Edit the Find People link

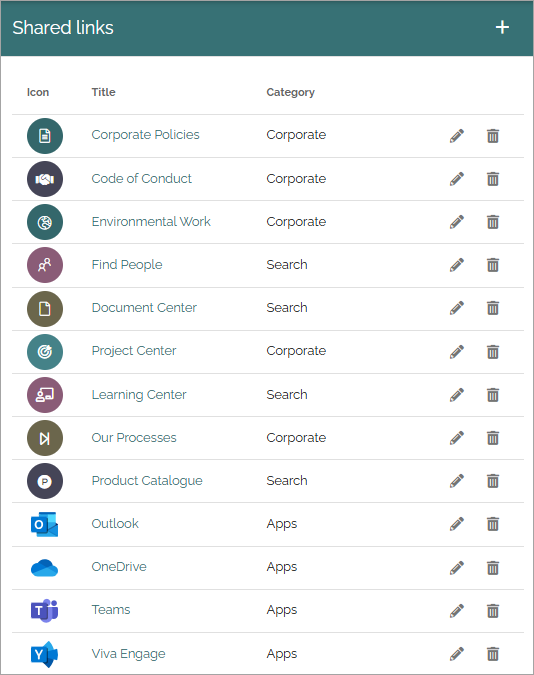(457, 265)
